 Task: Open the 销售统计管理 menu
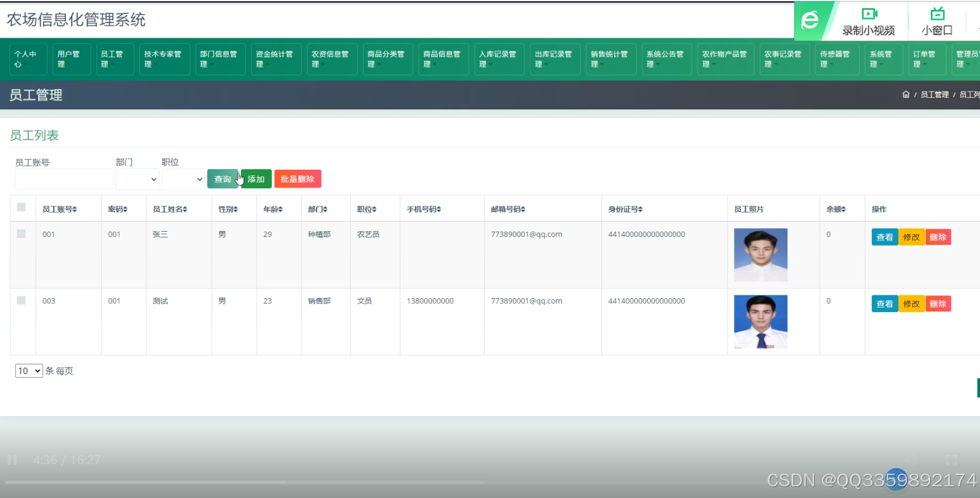[x=611, y=59]
